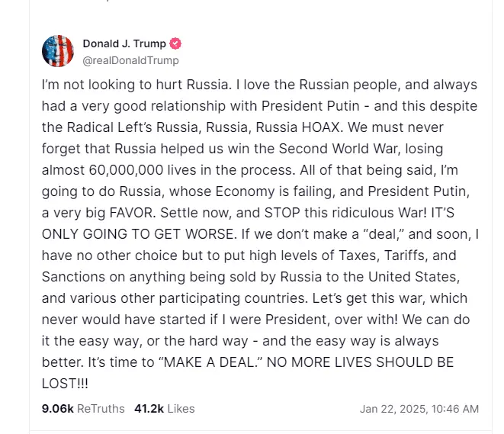Open the Jan 22, 2025 timestamp link

(x=419, y=409)
